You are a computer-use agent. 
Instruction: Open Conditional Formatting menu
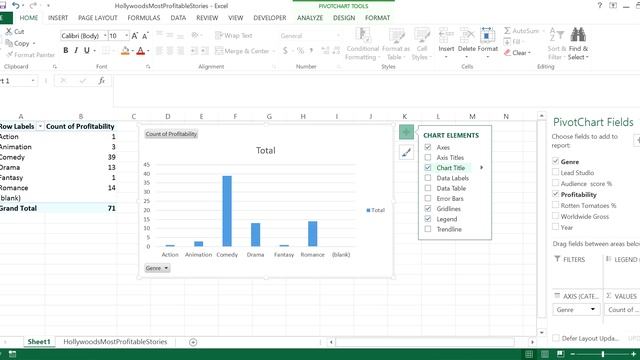362,44
